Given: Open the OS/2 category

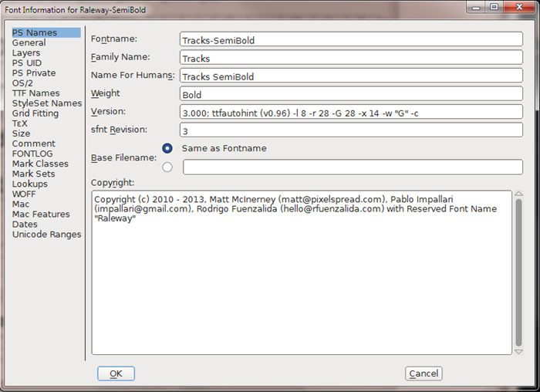Looking at the screenshot, I should coord(22,83).
